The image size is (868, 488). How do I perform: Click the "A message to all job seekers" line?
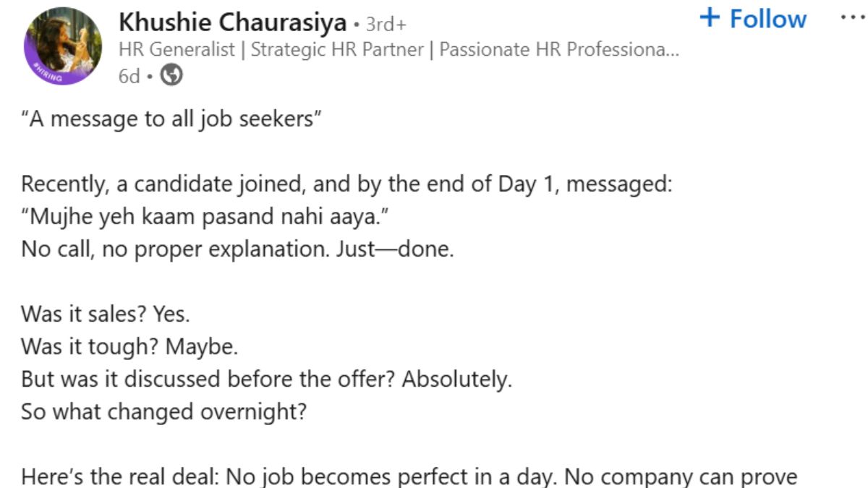[x=171, y=119]
